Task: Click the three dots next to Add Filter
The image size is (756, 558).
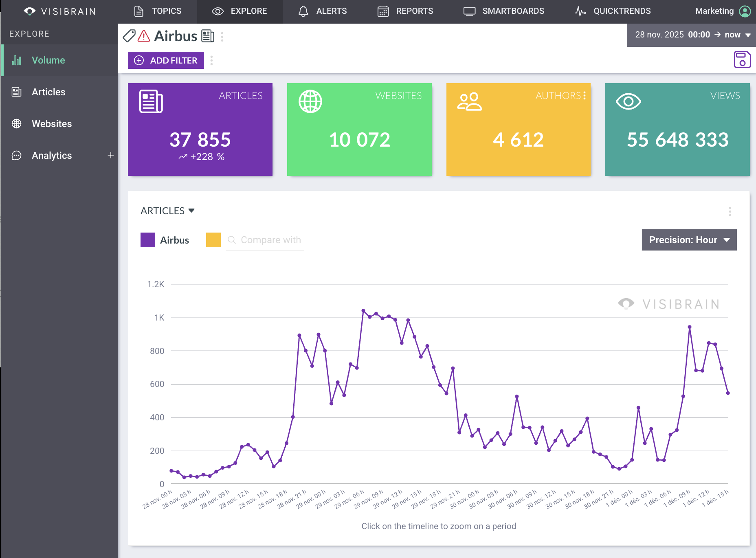Action: [x=211, y=60]
